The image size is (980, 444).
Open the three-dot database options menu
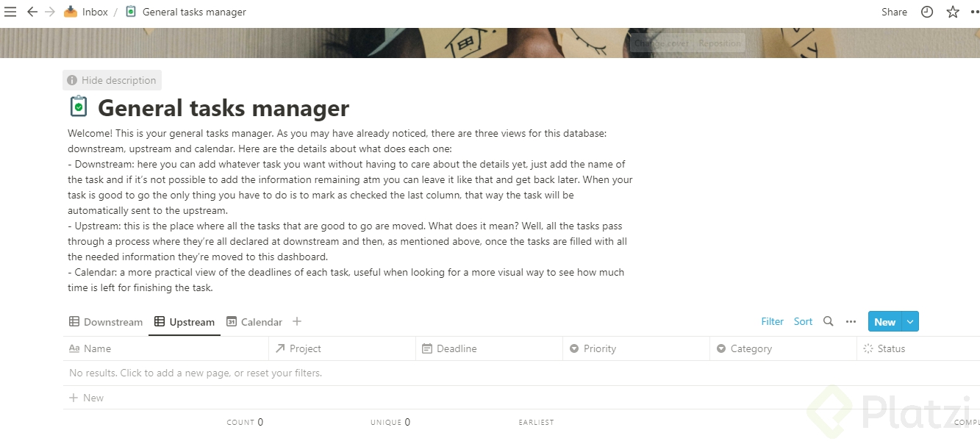click(851, 321)
